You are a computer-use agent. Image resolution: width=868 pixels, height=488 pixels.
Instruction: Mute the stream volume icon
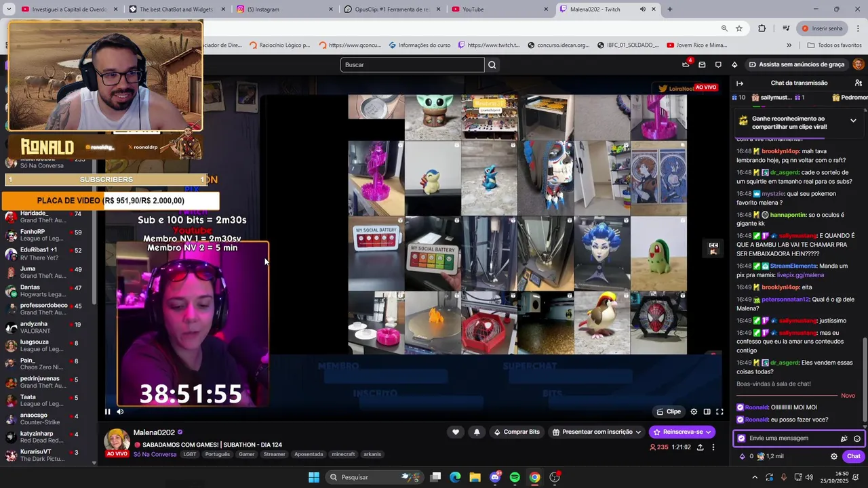coord(120,411)
